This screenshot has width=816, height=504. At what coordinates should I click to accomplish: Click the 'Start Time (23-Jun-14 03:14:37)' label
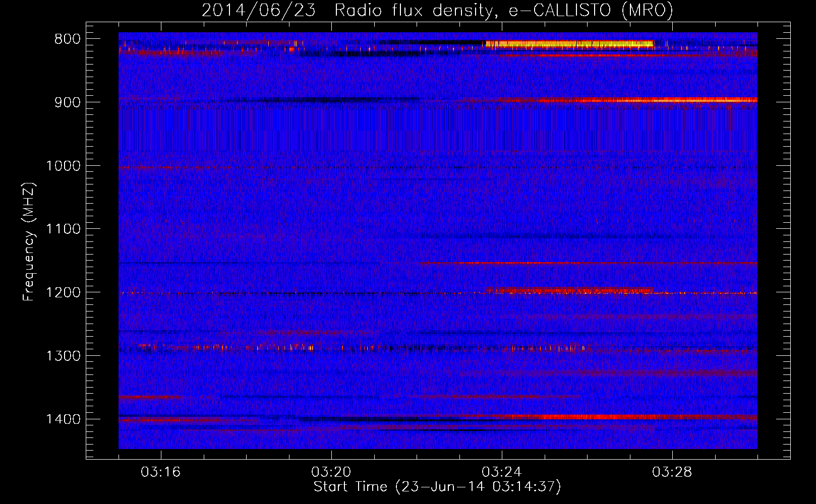(x=437, y=487)
